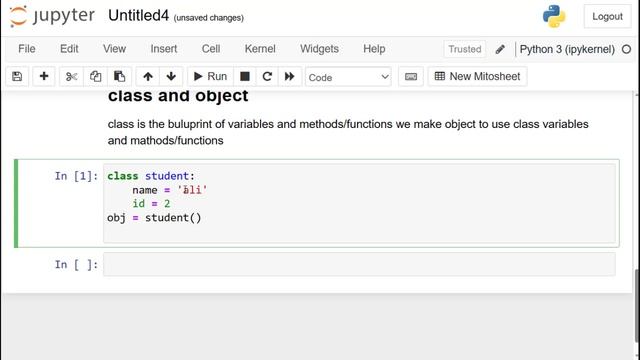Copy selected cells icon
The width and height of the screenshot is (640, 360).
click(95, 76)
